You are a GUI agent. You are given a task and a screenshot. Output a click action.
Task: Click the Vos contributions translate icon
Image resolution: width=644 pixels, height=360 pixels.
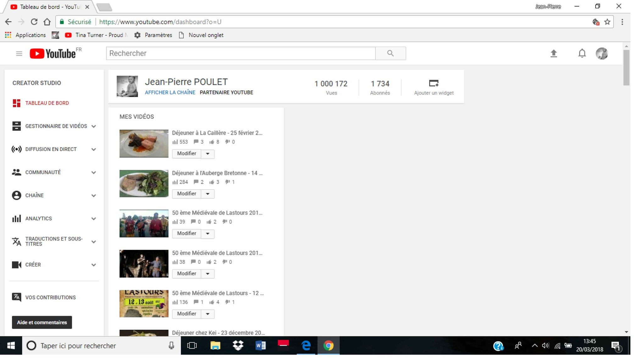16,297
